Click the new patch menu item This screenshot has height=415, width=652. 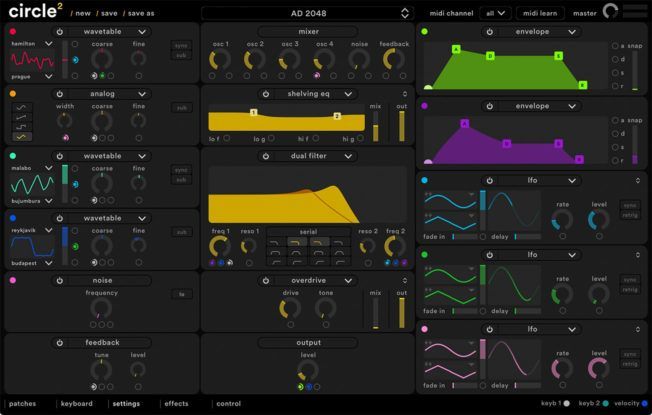[81, 13]
